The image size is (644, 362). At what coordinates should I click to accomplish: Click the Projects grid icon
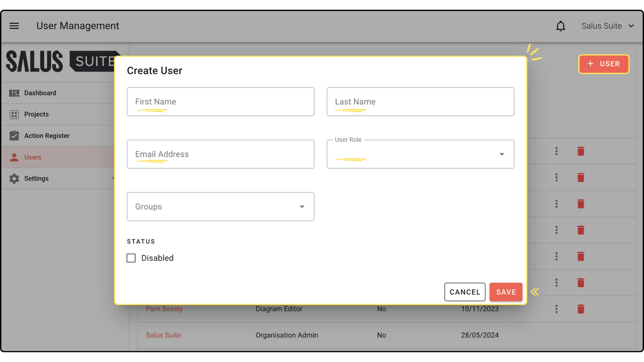coord(14,114)
